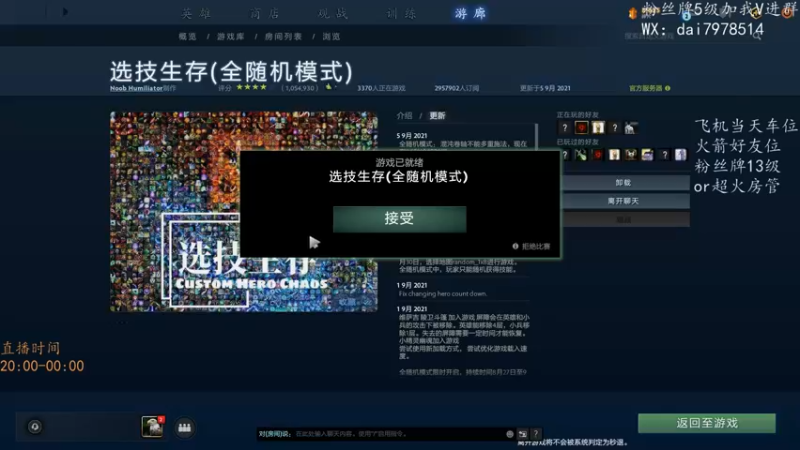Click the 3370人正在游戏 player count
This screenshot has height=450, width=800.
tap(381, 88)
